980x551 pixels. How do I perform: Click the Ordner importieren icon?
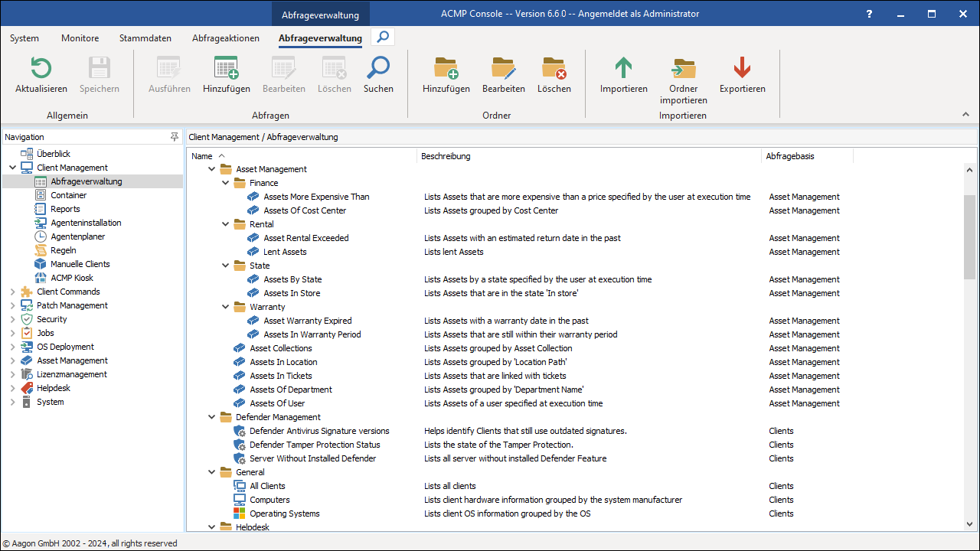(683, 69)
